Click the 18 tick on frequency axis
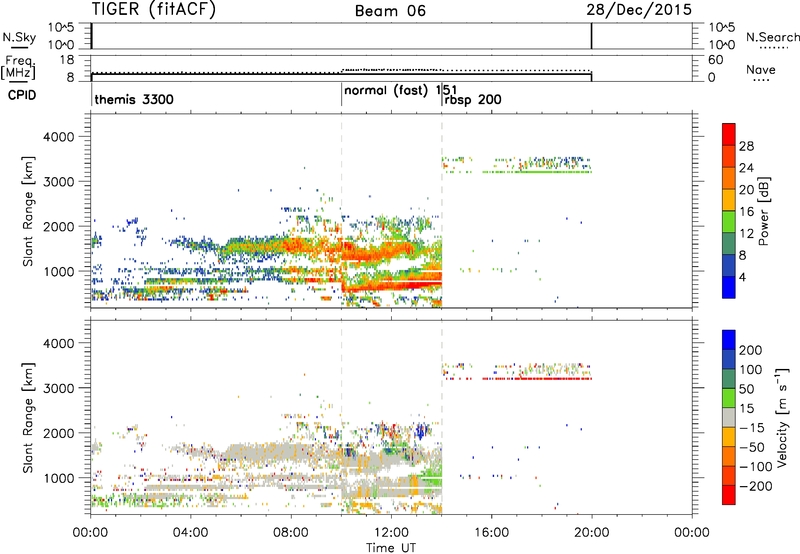Image resolution: width=800 pixels, height=554 pixels. click(x=67, y=60)
